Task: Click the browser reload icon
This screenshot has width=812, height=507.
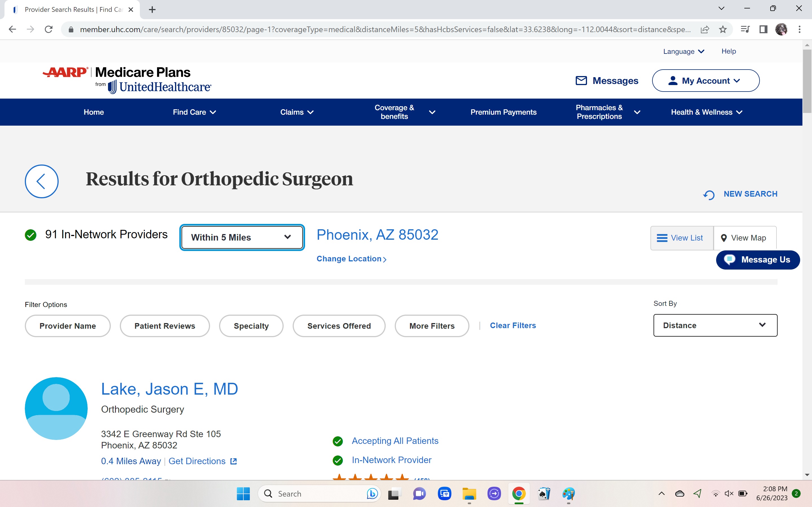Action: tap(49, 30)
